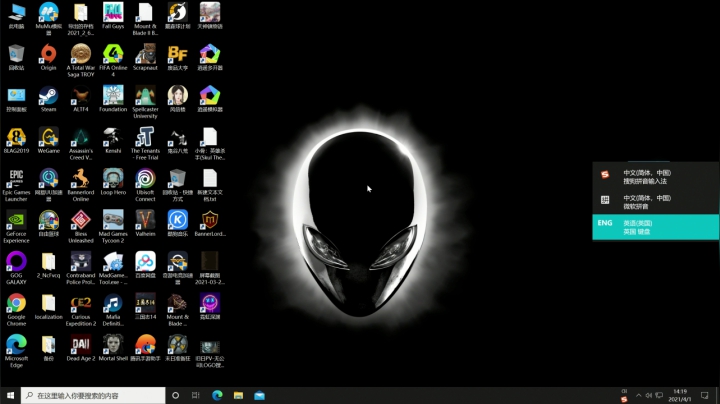Open the taskbar clock and date
This screenshot has width=720, height=404.
[x=680, y=395]
